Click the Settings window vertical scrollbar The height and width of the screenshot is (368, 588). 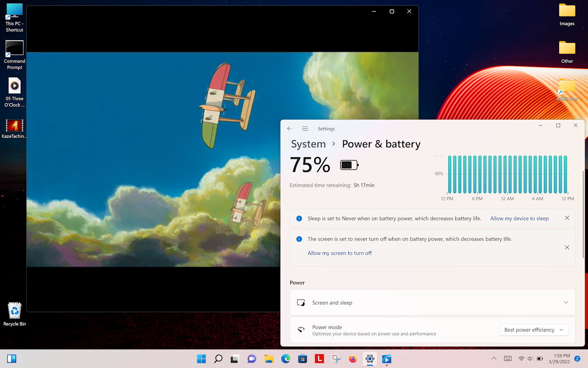[x=583, y=214]
